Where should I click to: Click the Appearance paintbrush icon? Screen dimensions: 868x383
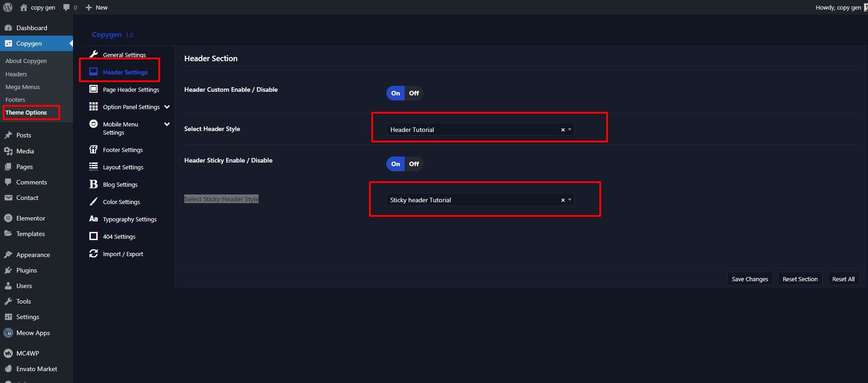click(8, 255)
